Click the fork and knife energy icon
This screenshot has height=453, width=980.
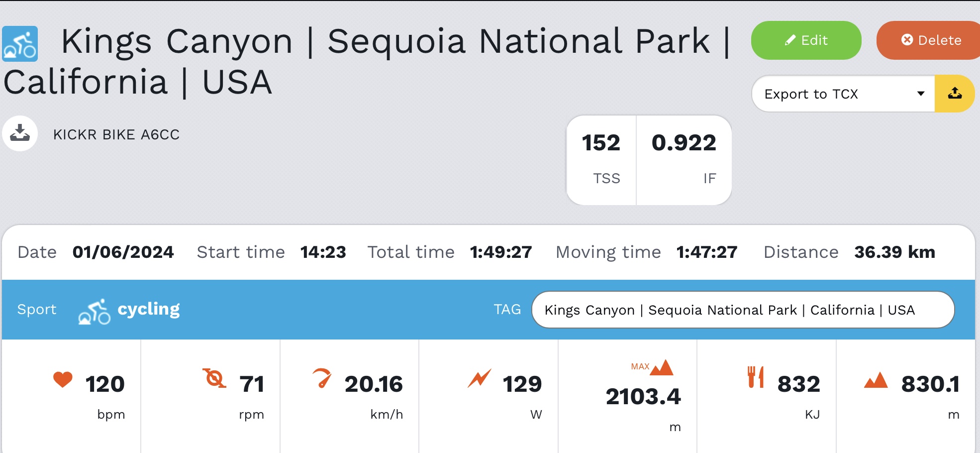click(756, 377)
